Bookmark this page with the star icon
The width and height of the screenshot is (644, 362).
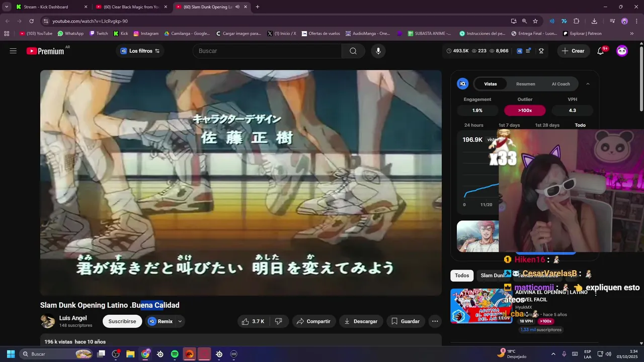pyautogui.click(x=535, y=21)
